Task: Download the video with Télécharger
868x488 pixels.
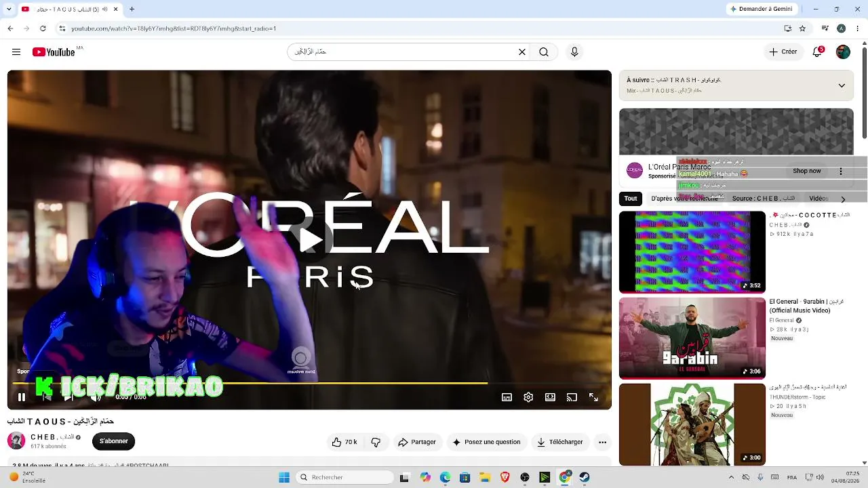Action: [560, 442]
